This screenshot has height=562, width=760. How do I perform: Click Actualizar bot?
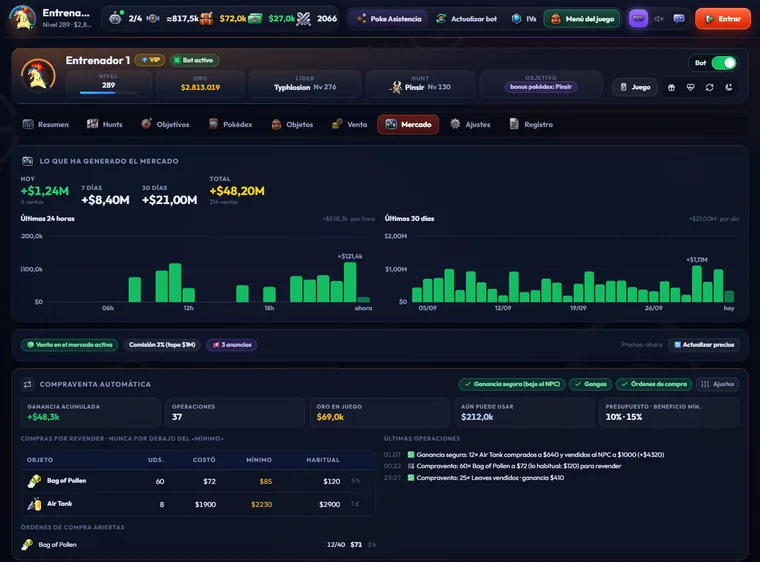coord(466,19)
